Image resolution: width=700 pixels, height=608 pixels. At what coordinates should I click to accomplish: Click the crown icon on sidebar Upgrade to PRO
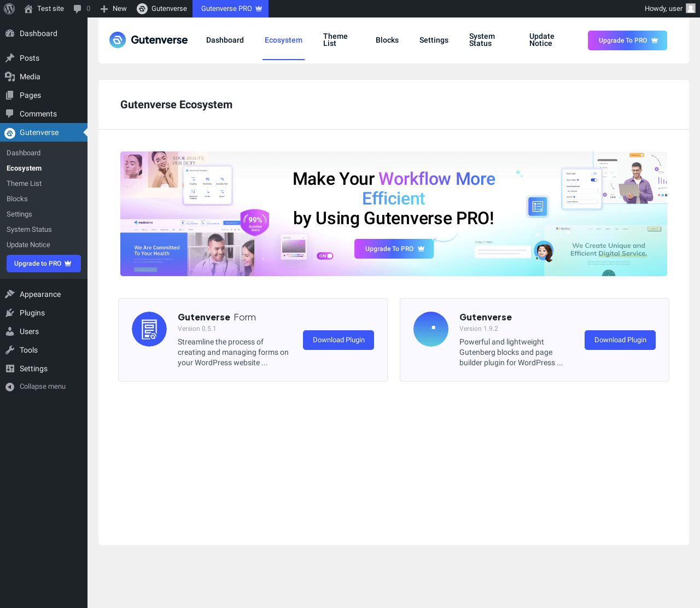click(68, 263)
